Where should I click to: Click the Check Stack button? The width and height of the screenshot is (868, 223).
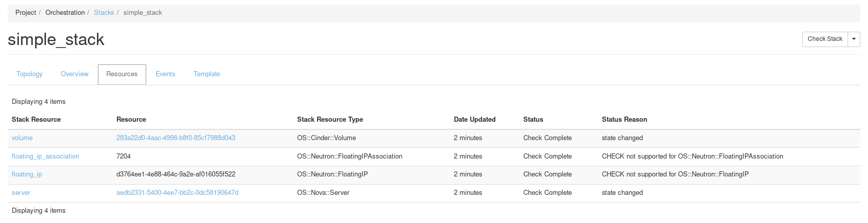click(x=825, y=39)
